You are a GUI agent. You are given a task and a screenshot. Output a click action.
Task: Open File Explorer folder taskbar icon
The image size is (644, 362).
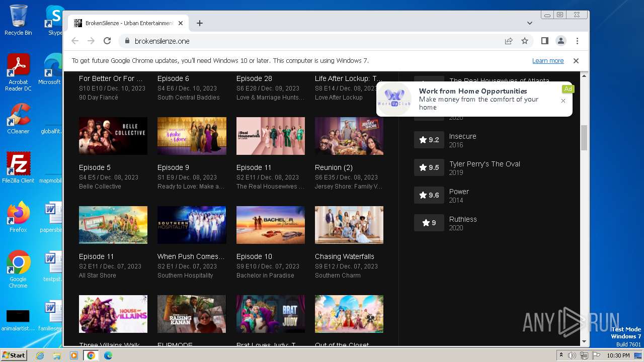57,355
